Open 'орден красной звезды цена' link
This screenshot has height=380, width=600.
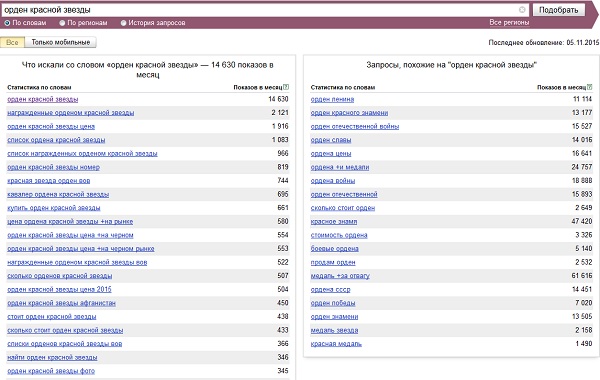tap(51, 127)
